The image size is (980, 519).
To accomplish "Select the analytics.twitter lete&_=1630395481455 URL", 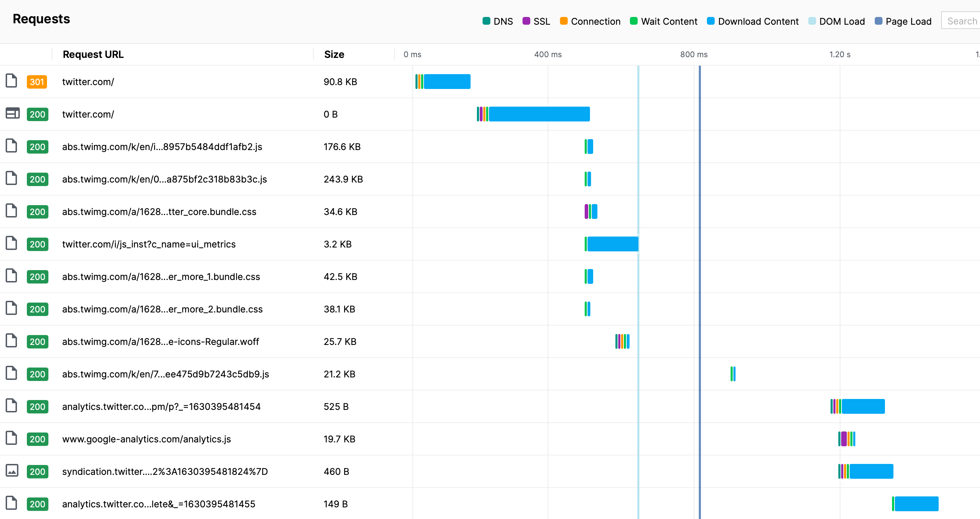I will [159, 504].
